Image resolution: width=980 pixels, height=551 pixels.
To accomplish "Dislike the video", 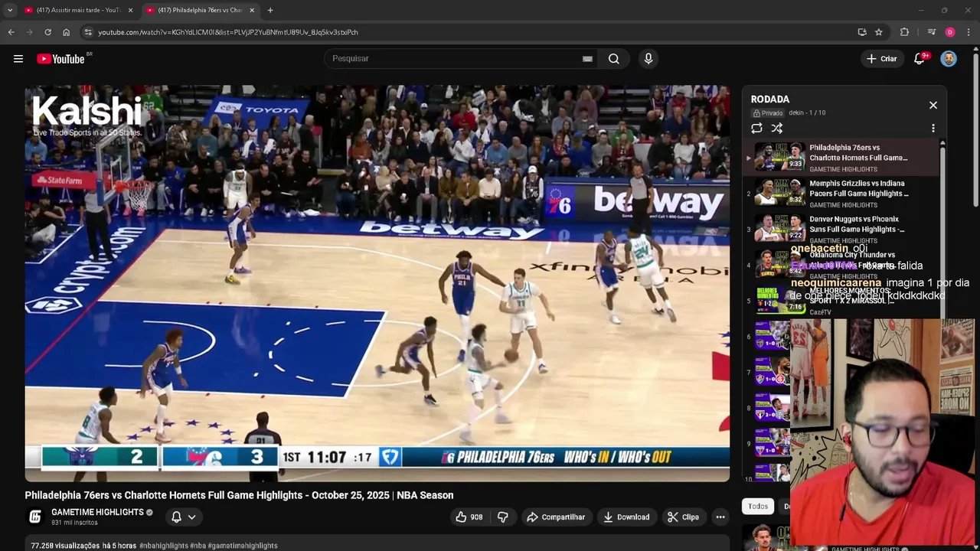I will pos(503,517).
